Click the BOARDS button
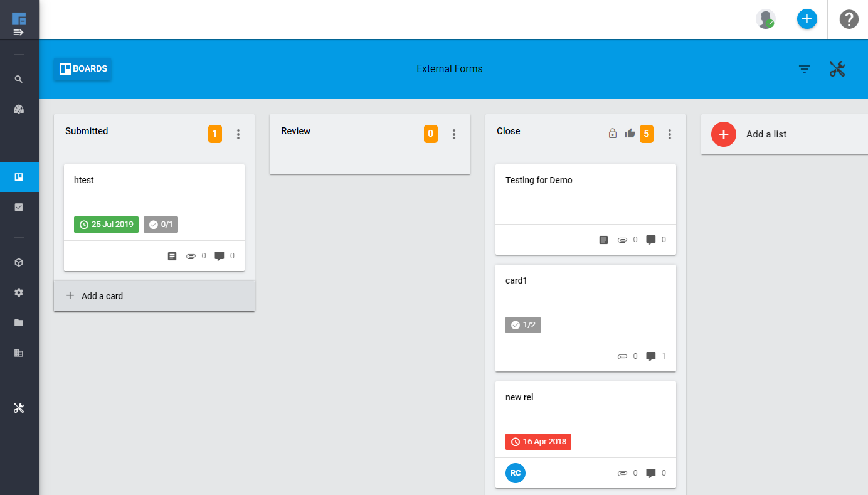Viewport: 868px width, 495px height. click(x=82, y=69)
